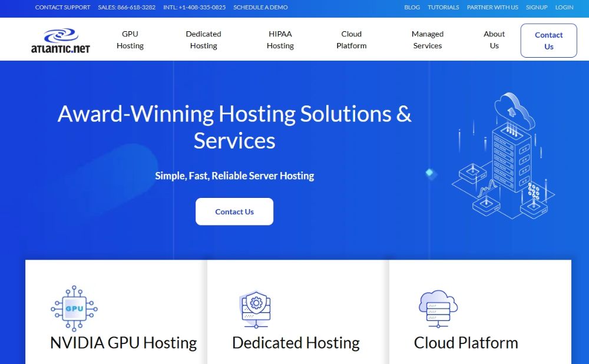
Task: Go to the Blog page
Action: 412,7
